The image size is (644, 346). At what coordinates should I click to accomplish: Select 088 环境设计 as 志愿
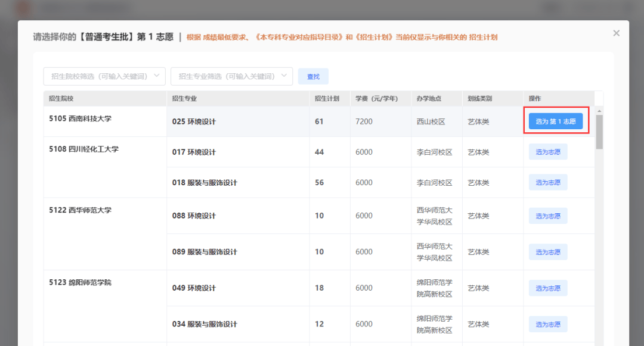coord(547,216)
